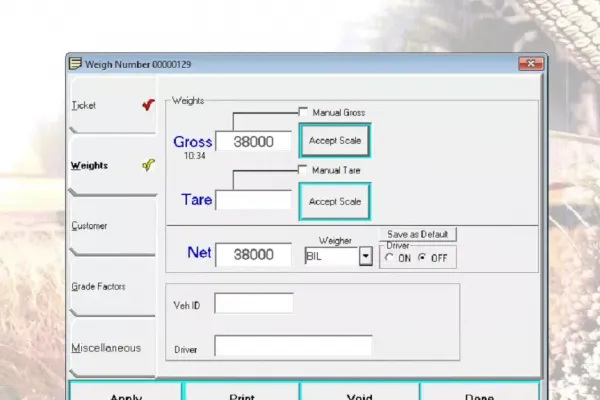Viewport: 600px width, 400px height.
Task: Click the Veh ID label
Action: tap(187, 305)
